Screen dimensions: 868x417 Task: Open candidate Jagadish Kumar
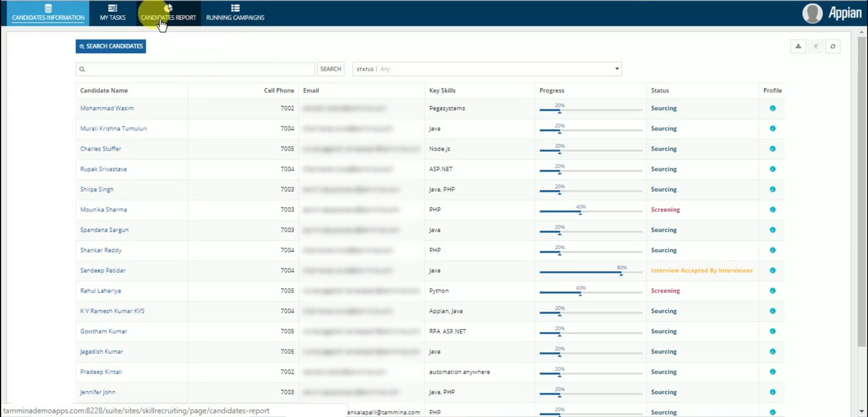101,351
